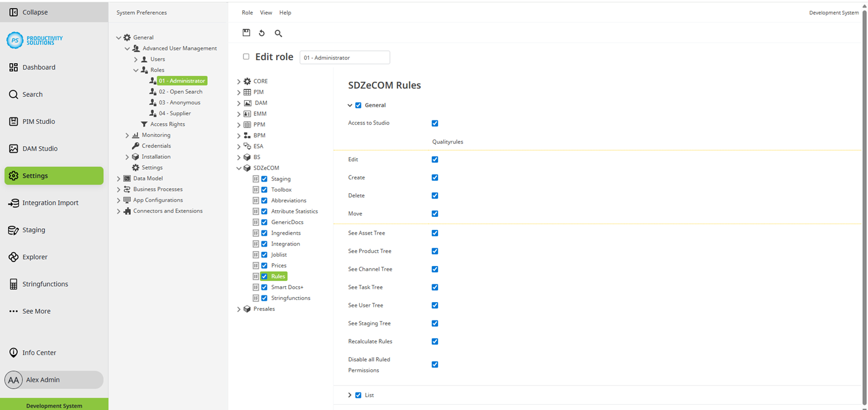Screen dimensions: 868x410
Task: Select the 04 - Supplier role
Action: point(175,114)
